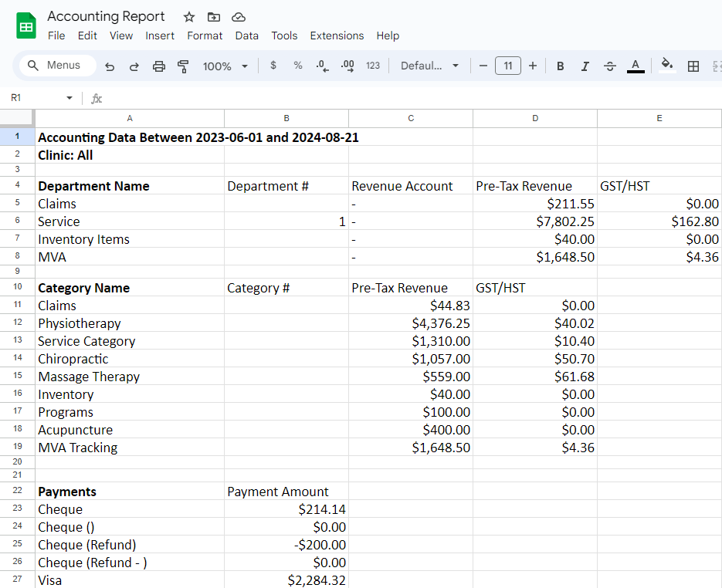Format as percent
Screen dimensions: 722x588
pos(298,66)
